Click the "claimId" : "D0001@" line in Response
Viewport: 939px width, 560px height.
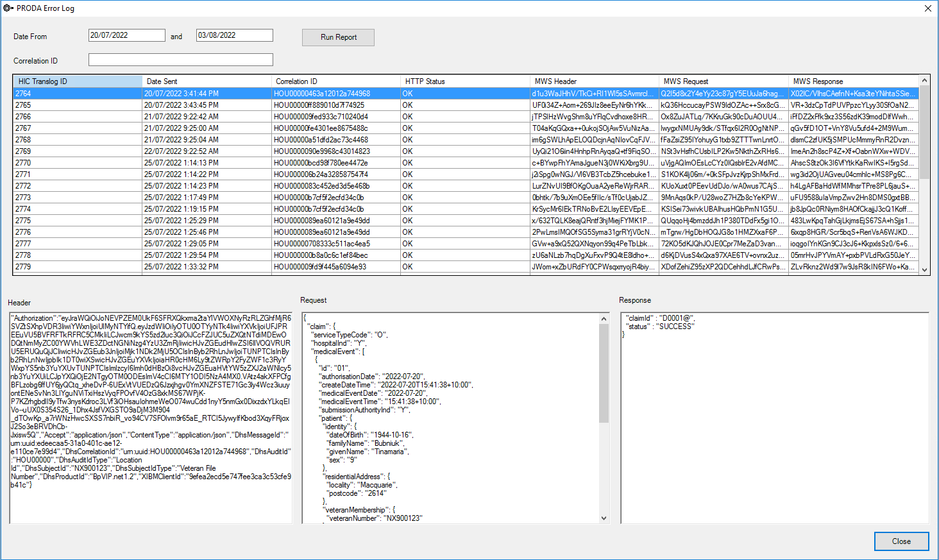tap(660, 318)
